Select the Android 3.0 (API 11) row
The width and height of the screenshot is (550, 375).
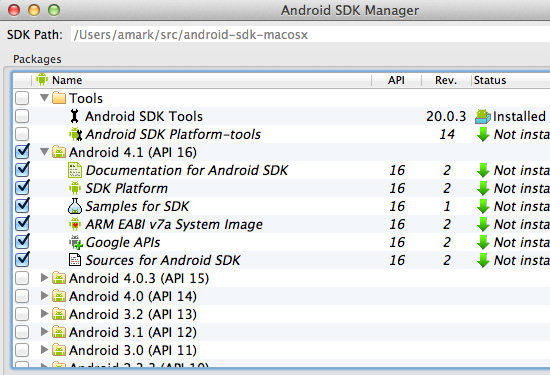pos(281,350)
